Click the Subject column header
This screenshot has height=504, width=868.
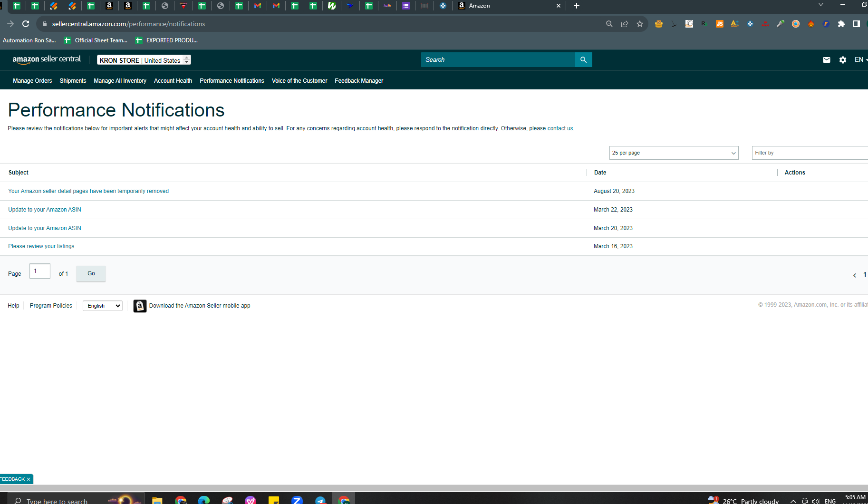[19, 173]
